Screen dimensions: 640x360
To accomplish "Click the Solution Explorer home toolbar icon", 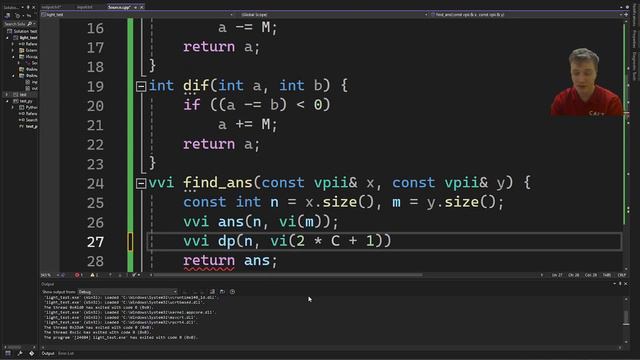I will click(x=7, y=16).
